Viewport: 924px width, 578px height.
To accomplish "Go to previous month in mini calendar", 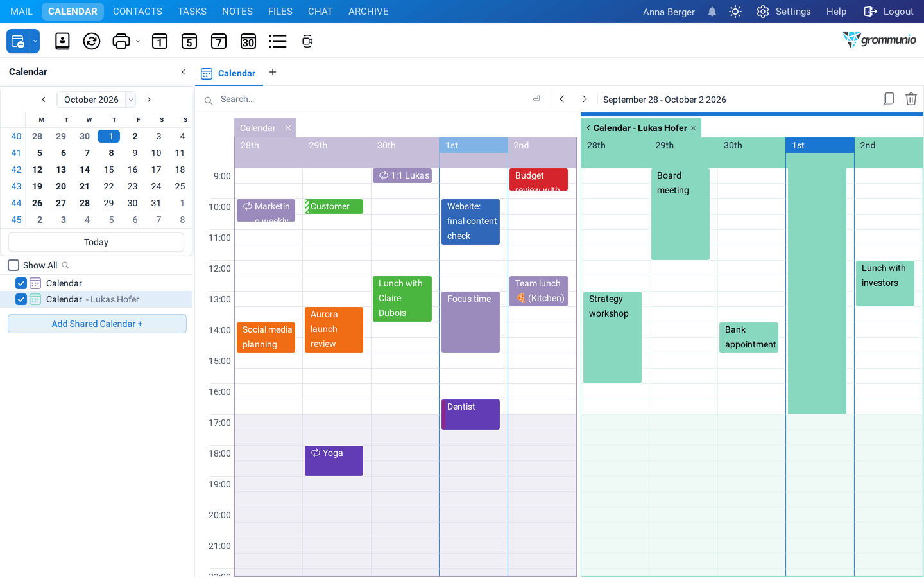I will [x=44, y=100].
